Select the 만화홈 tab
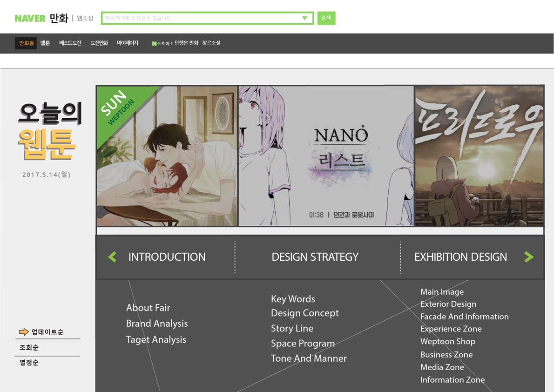Screen dimensions: 554x392 pos(26,43)
